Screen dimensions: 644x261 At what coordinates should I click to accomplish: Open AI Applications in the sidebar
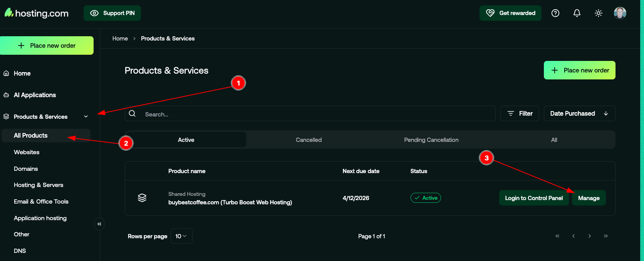(35, 95)
